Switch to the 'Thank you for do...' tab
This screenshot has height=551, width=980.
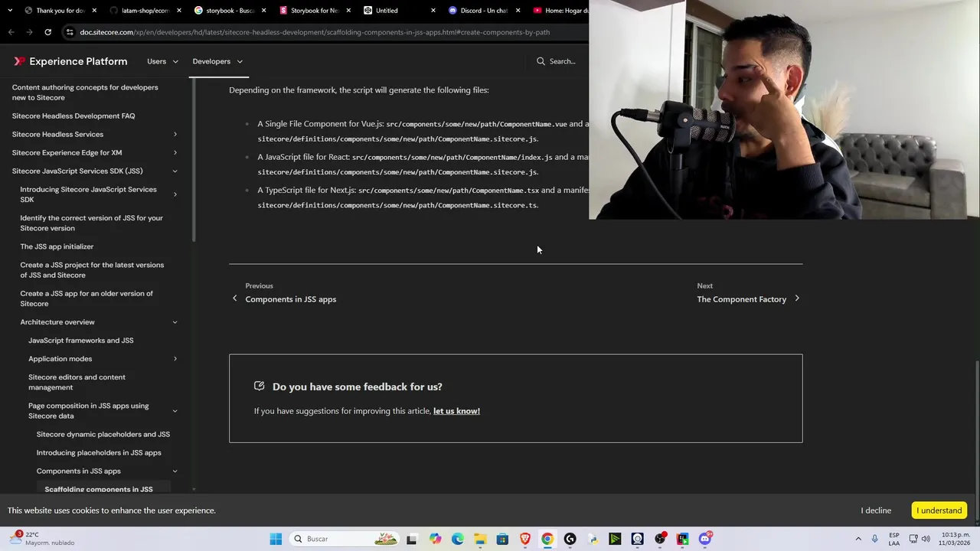pos(60,11)
